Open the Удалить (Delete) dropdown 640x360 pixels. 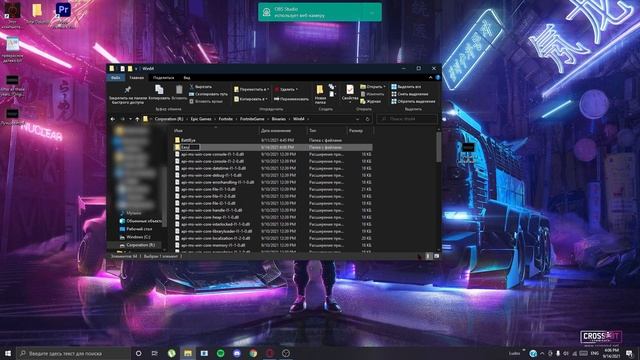point(296,89)
